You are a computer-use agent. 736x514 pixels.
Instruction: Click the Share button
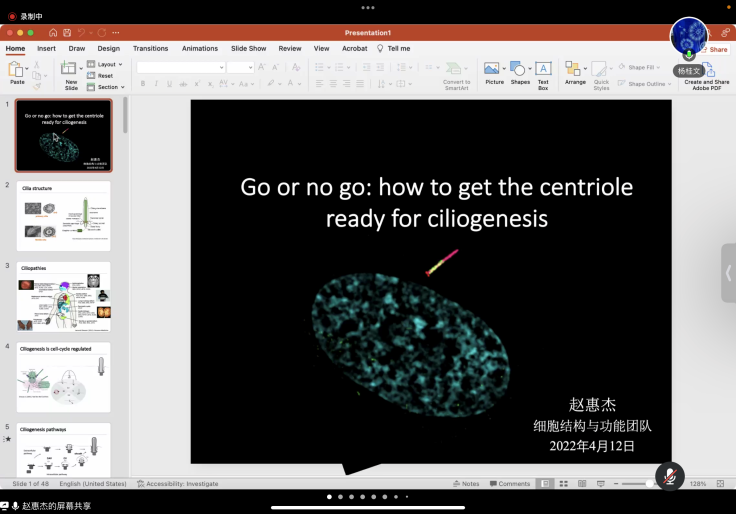click(x=714, y=49)
